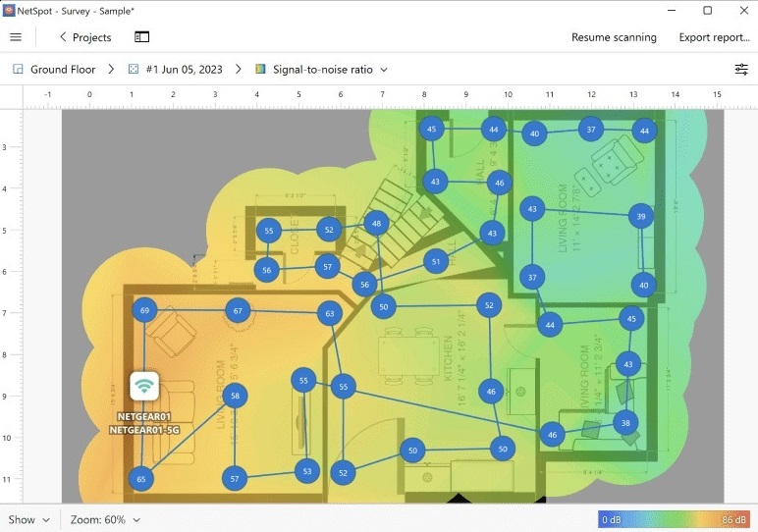Toggle the sidebar panel layout icon
This screenshot has width=758, height=532.
pos(142,37)
